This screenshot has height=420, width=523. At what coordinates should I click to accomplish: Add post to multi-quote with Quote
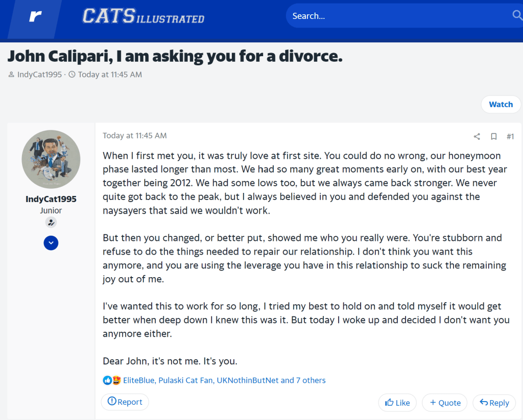(445, 403)
